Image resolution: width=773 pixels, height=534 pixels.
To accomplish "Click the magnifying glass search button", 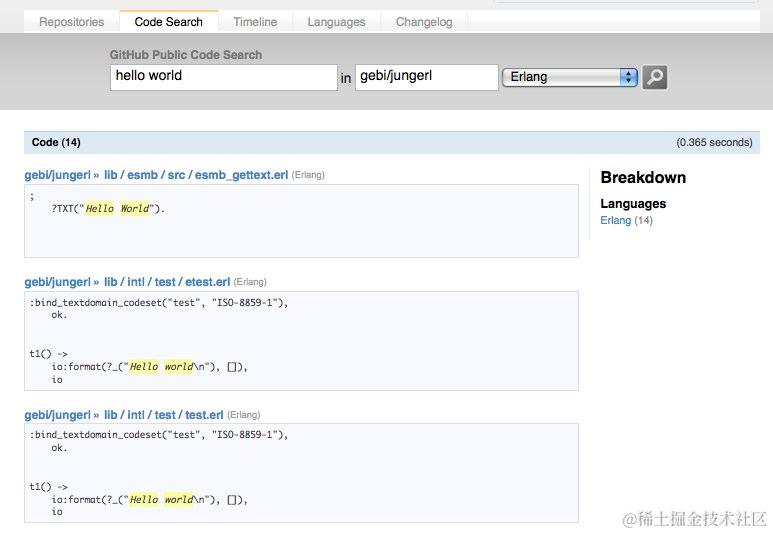I will click(x=655, y=77).
